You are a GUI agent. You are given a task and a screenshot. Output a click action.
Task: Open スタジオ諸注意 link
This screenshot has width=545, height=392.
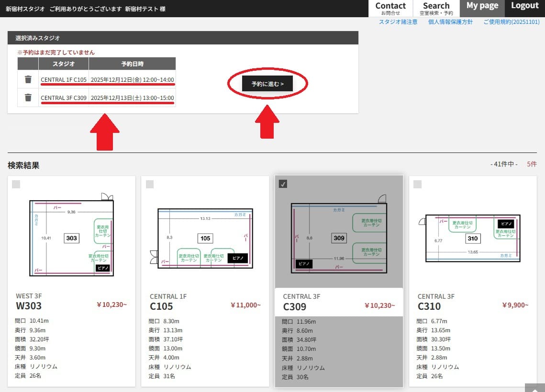(398, 22)
